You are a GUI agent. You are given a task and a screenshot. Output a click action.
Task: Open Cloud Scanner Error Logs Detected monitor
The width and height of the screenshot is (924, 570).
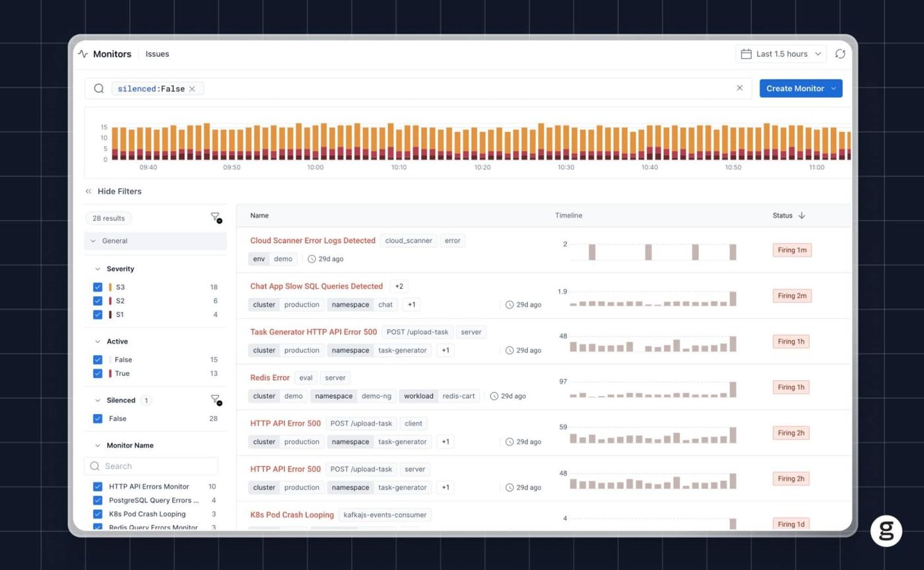[313, 240]
